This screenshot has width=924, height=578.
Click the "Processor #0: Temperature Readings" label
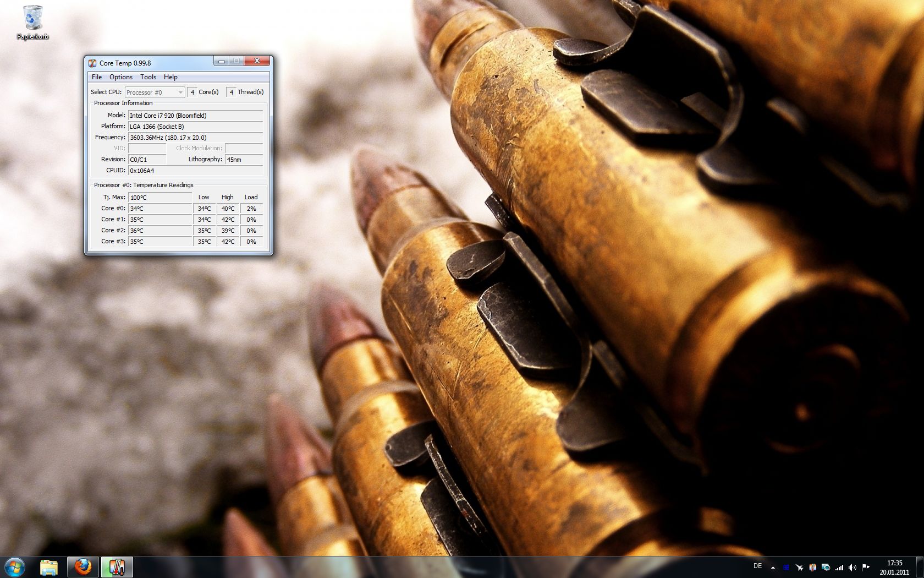coord(144,185)
